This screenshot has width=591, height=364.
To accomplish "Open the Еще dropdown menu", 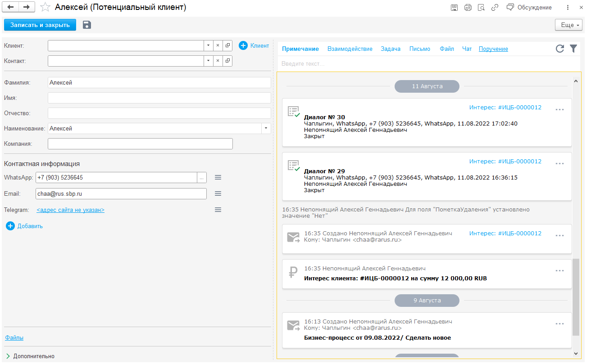I will [x=568, y=25].
